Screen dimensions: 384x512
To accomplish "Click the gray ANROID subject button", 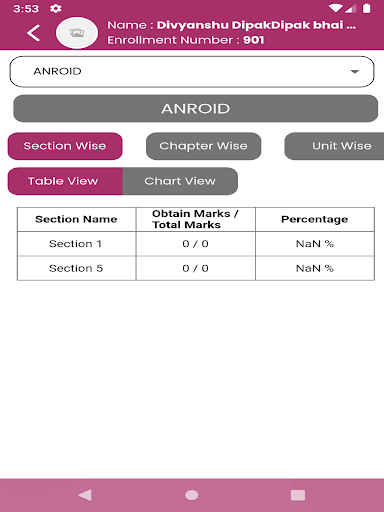I will [196, 108].
